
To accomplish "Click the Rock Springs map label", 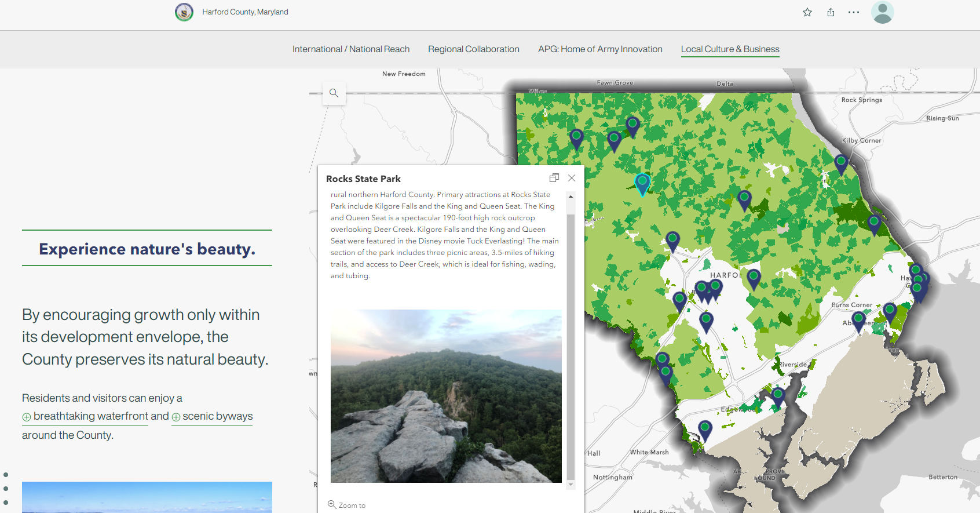I will click(x=862, y=100).
